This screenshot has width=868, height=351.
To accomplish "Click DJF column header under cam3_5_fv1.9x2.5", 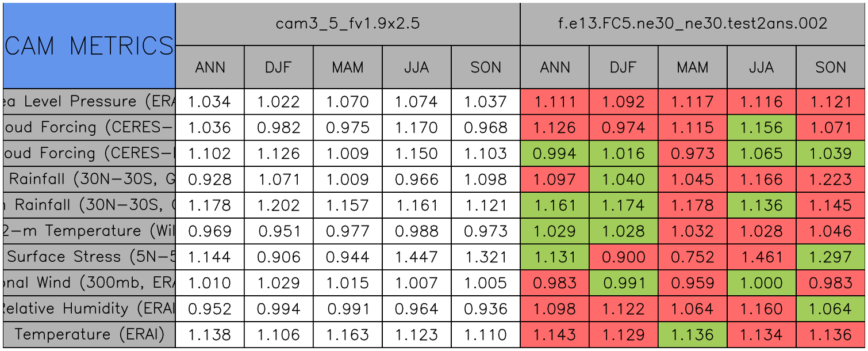I will (x=279, y=67).
